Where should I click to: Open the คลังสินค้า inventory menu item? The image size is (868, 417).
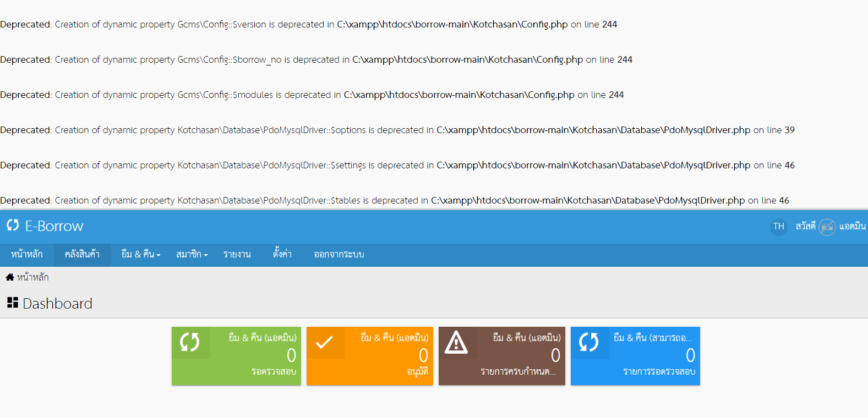point(82,255)
